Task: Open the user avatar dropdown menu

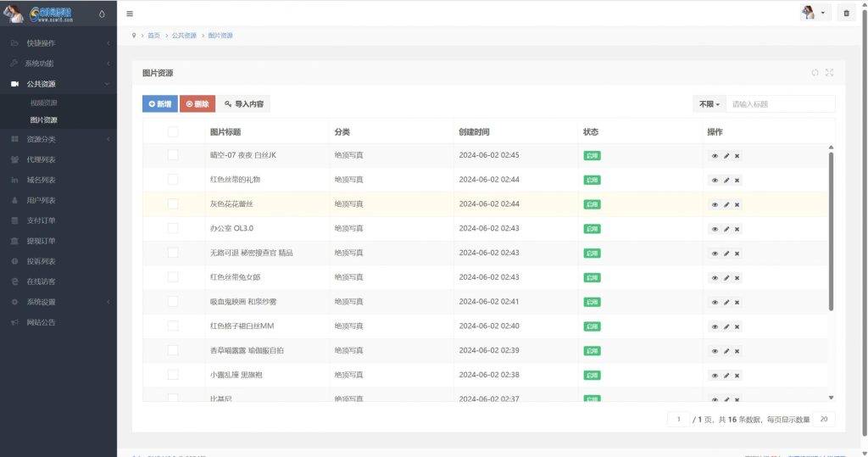Action: (814, 13)
